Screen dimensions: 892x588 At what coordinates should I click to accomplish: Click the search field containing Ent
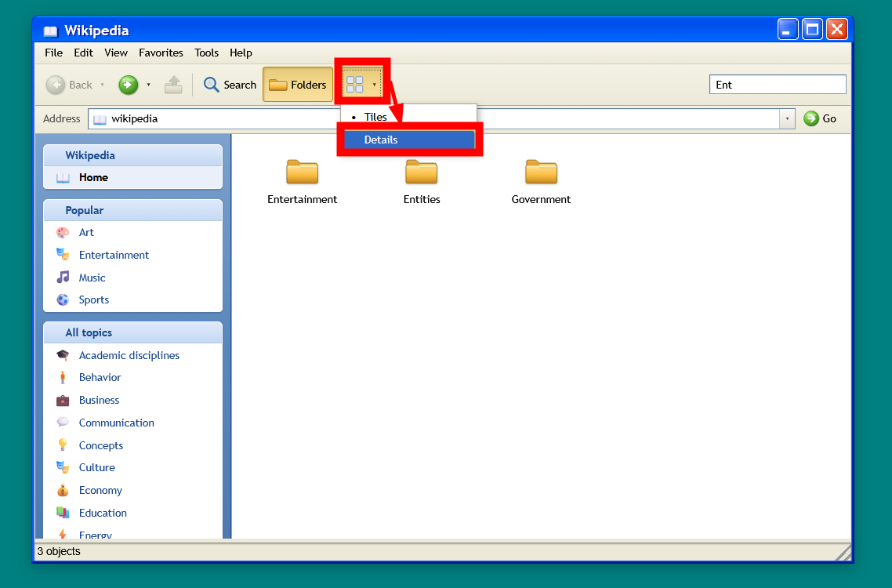tap(778, 85)
